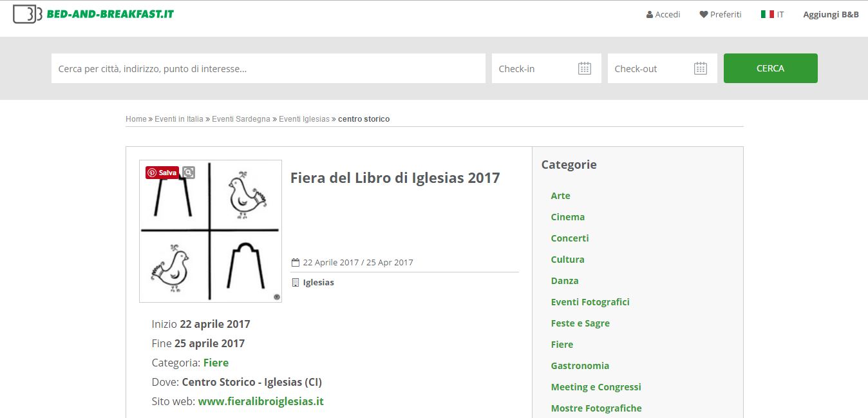Open the Feste e Sagre category
The height and width of the screenshot is (418, 868).
(580, 323)
